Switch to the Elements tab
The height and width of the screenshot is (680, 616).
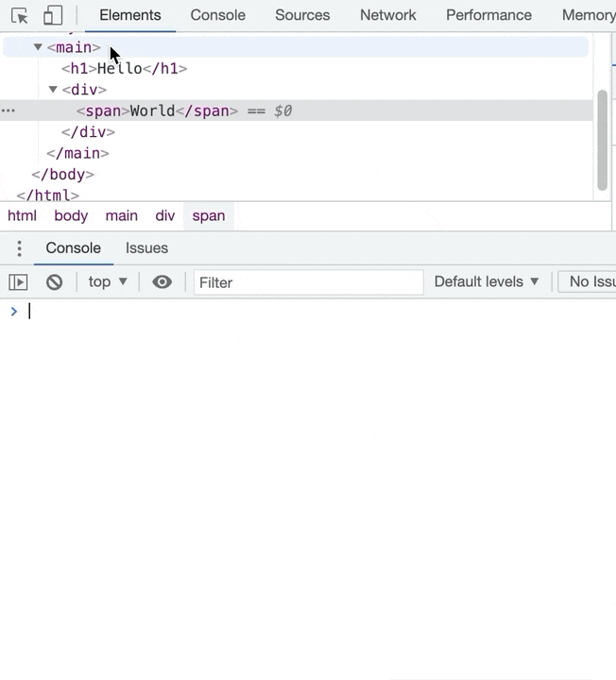[x=130, y=15]
